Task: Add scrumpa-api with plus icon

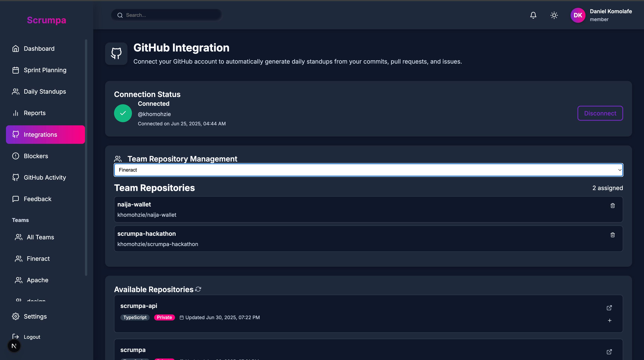Action: [x=610, y=320]
